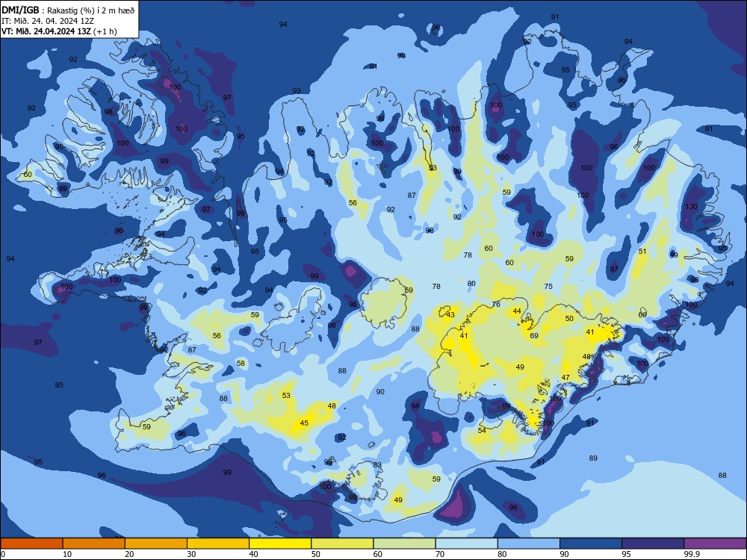
Task: Click the humidity value "69" on the map
Action: point(534,336)
